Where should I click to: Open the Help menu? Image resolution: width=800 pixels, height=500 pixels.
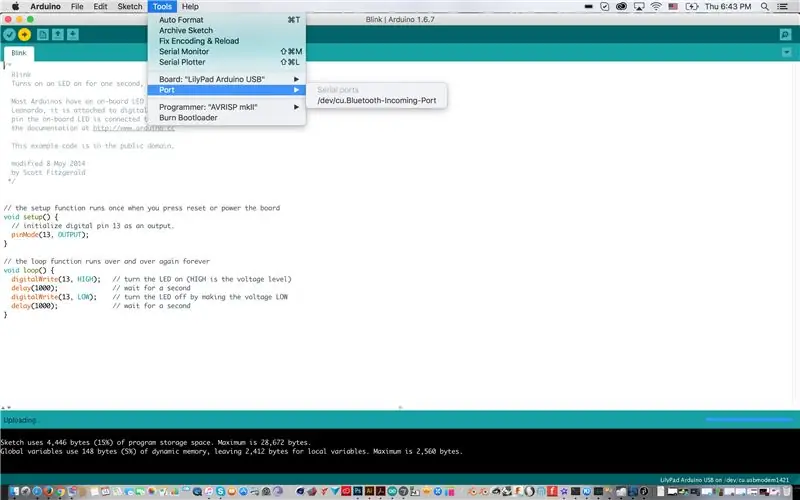[190, 6]
